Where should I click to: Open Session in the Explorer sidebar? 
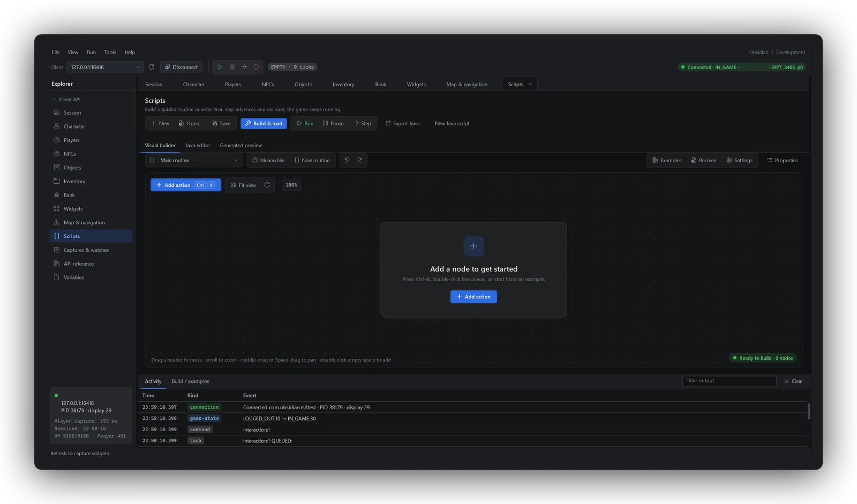pos(91,112)
